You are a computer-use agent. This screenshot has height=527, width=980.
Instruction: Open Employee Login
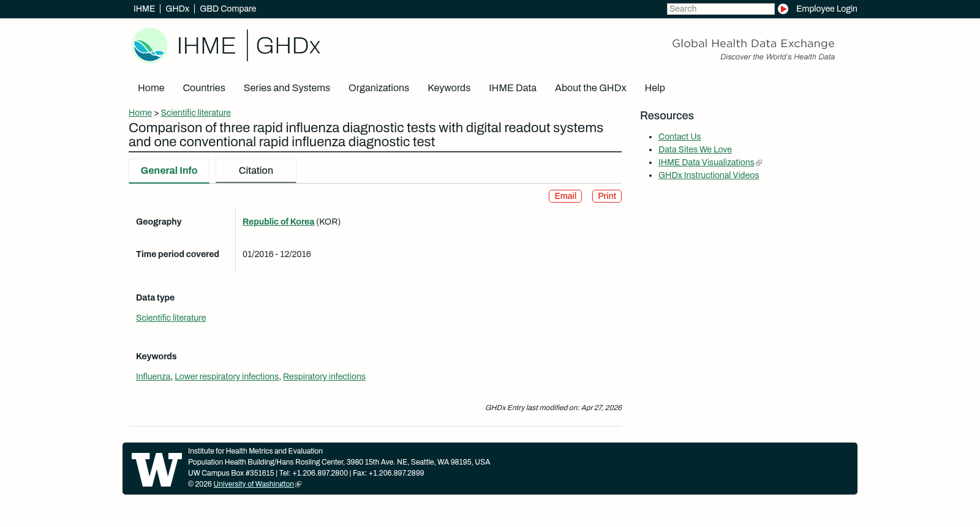pyautogui.click(x=826, y=9)
